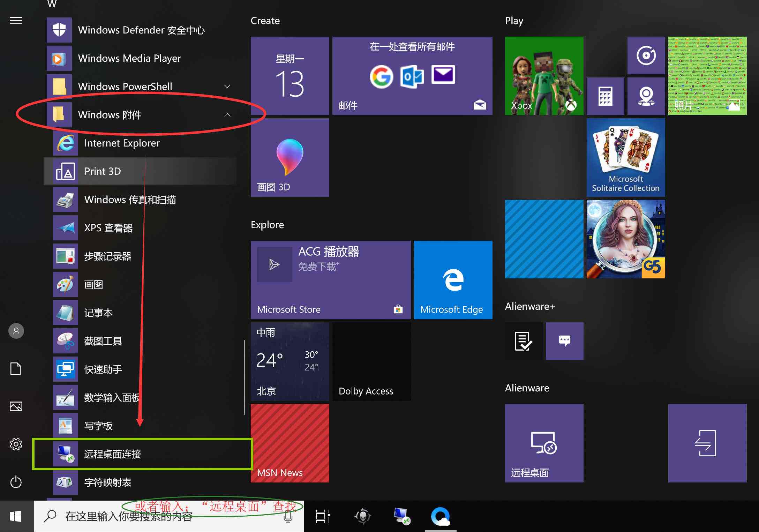The image size is (759, 532).
Task: Open Documents from start sidebar
Action: click(16, 369)
